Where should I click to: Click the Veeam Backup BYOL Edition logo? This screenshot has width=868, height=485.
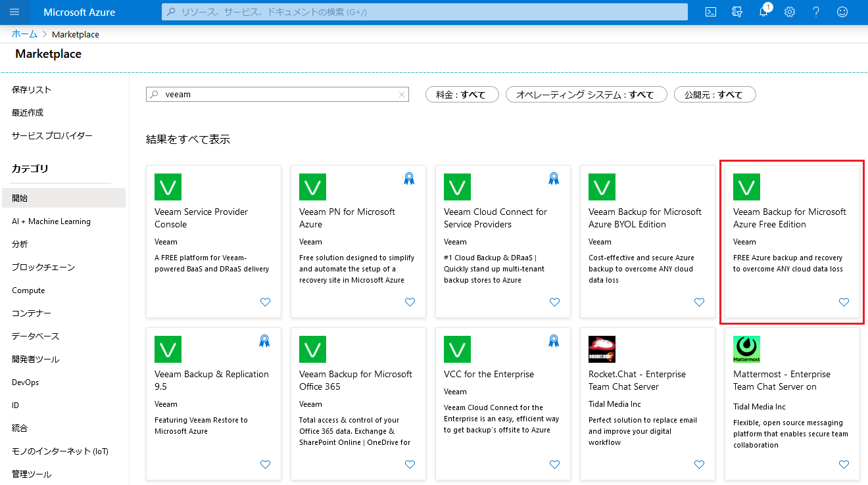602,187
